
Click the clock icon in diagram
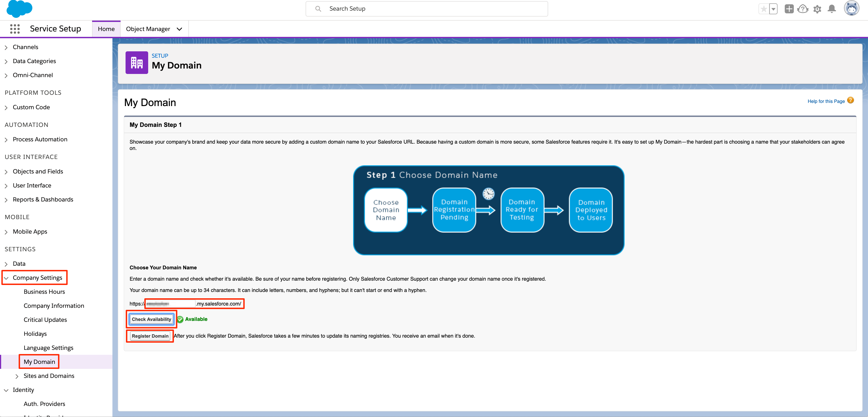[x=488, y=194]
